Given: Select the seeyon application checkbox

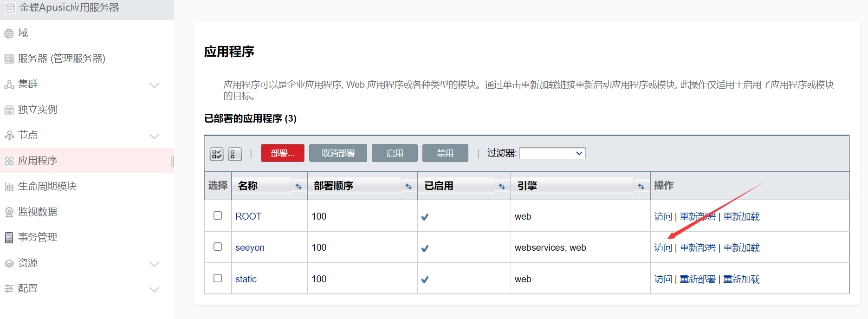Looking at the screenshot, I should (x=218, y=247).
